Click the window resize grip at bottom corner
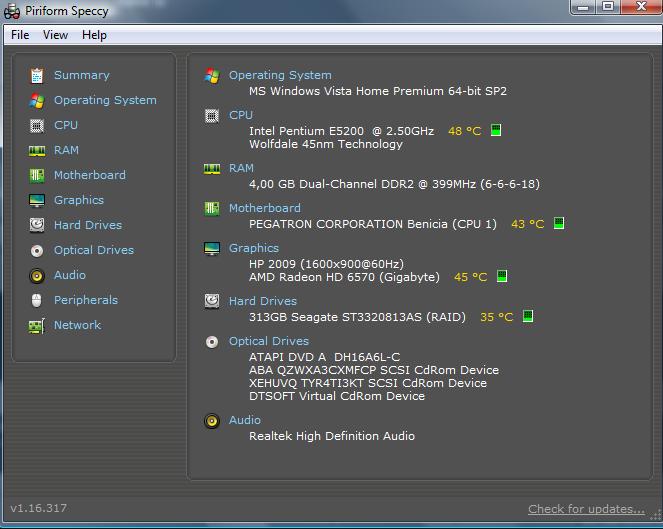 coord(656,517)
